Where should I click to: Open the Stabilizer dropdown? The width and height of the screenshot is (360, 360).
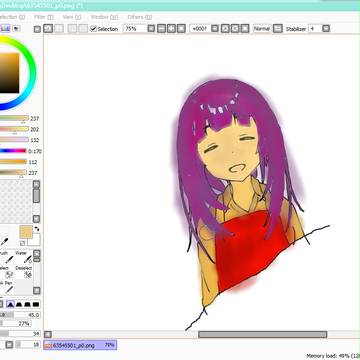click(326, 29)
